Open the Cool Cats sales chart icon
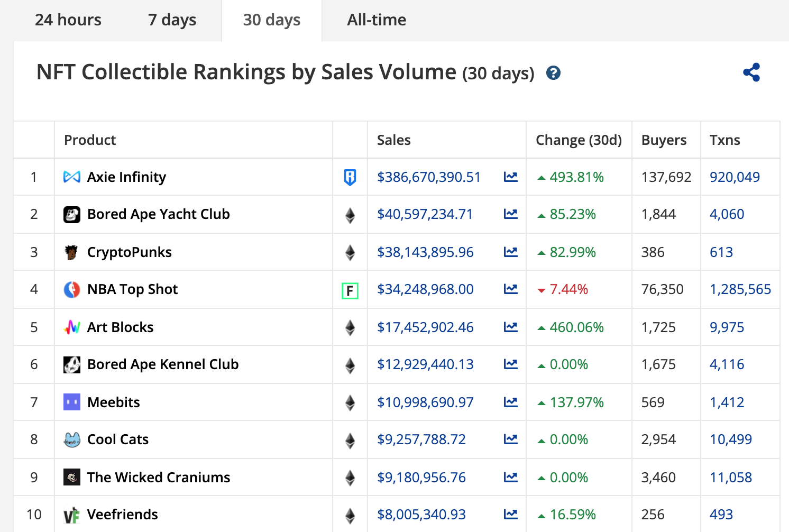Viewport: 789px width, 532px height. pos(511,439)
